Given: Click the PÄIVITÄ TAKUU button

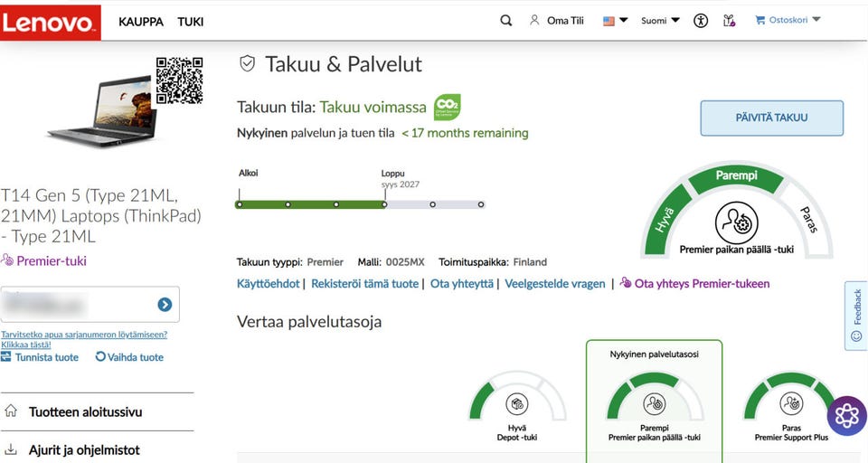Looking at the screenshot, I should (771, 118).
